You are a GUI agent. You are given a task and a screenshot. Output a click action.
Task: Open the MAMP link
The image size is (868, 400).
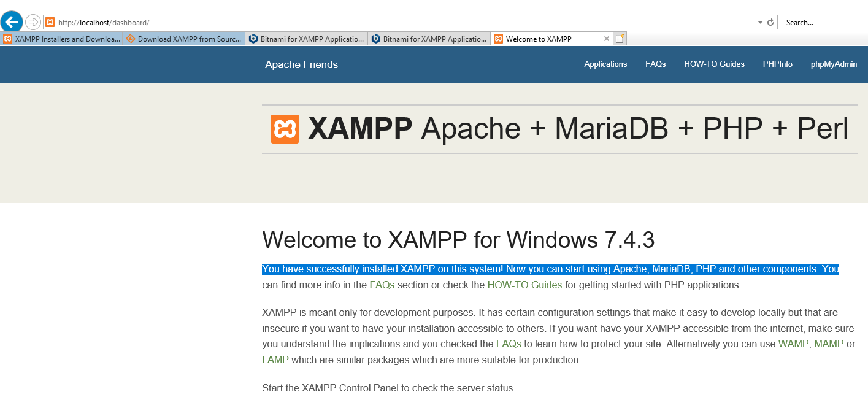[x=829, y=344]
